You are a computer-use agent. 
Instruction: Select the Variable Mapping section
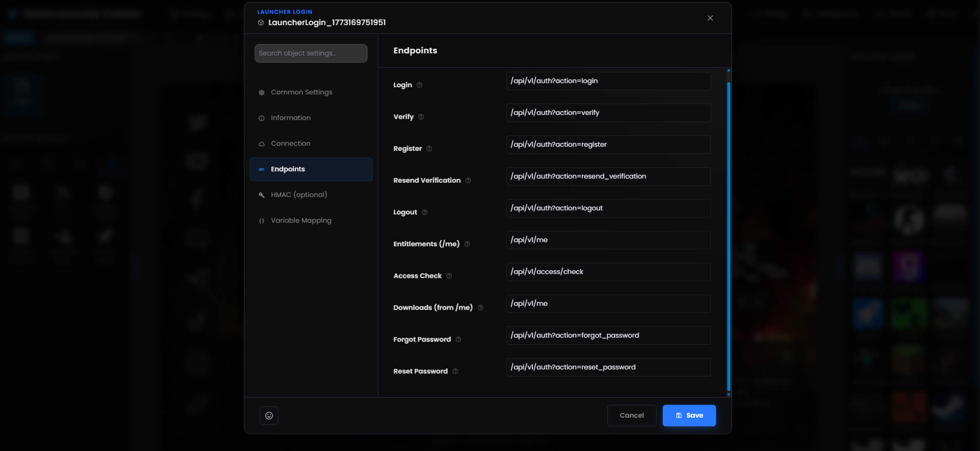[301, 221]
